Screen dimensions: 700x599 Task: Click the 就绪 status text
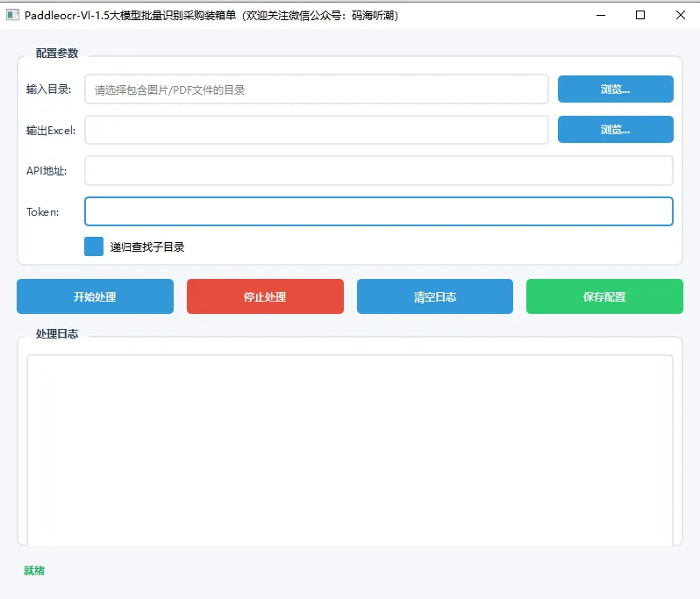click(x=34, y=570)
